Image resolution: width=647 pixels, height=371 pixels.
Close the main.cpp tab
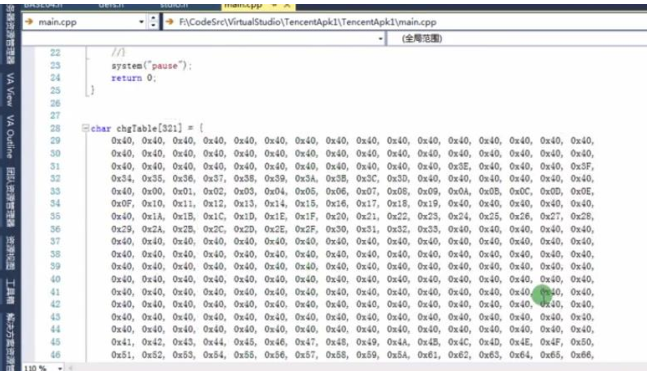(x=287, y=5)
